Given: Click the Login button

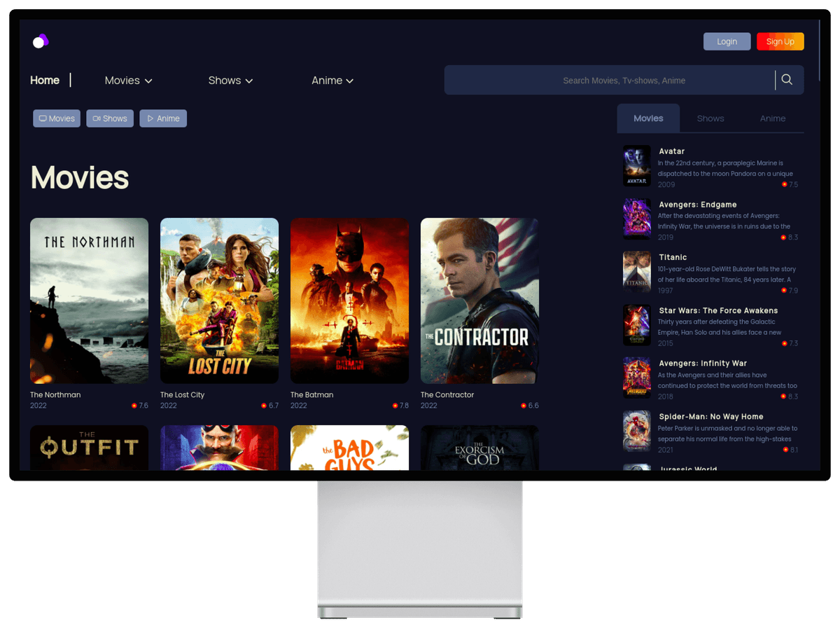Looking at the screenshot, I should click(x=727, y=41).
